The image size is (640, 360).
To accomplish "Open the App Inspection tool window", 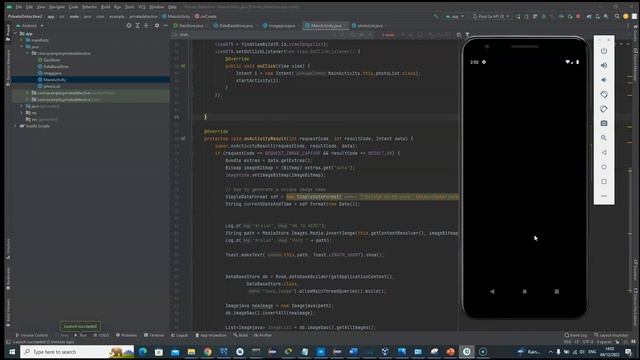I will coord(211,335).
